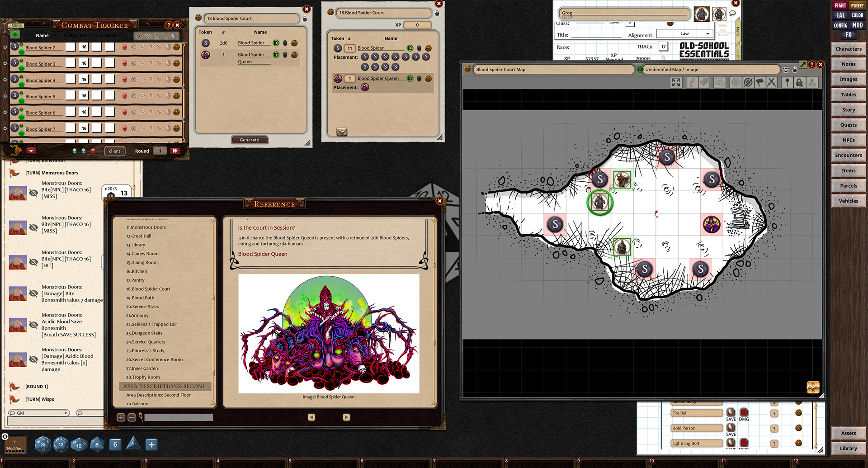
Task: Click Fire Ball DMG red button
Action: click(744, 412)
